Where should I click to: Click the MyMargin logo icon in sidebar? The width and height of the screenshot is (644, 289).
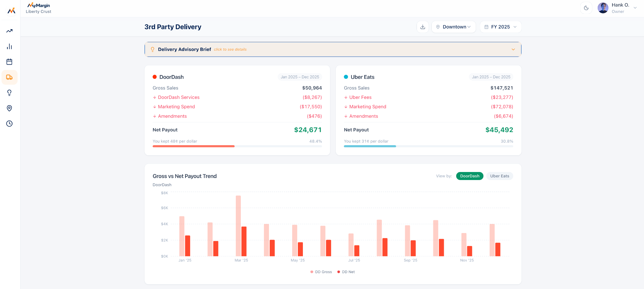pos(11,11)
